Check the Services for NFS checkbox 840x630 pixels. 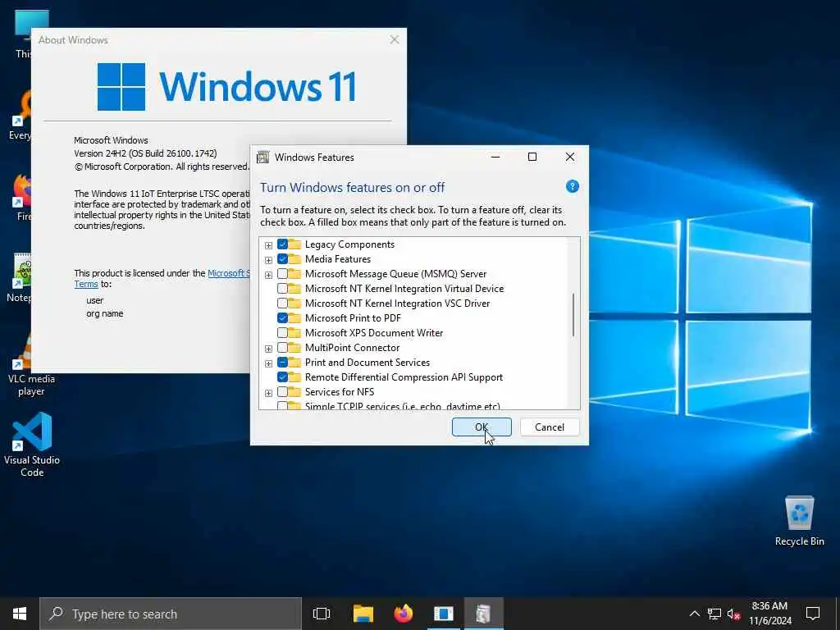pyautogui.click(x=282, y=392)
